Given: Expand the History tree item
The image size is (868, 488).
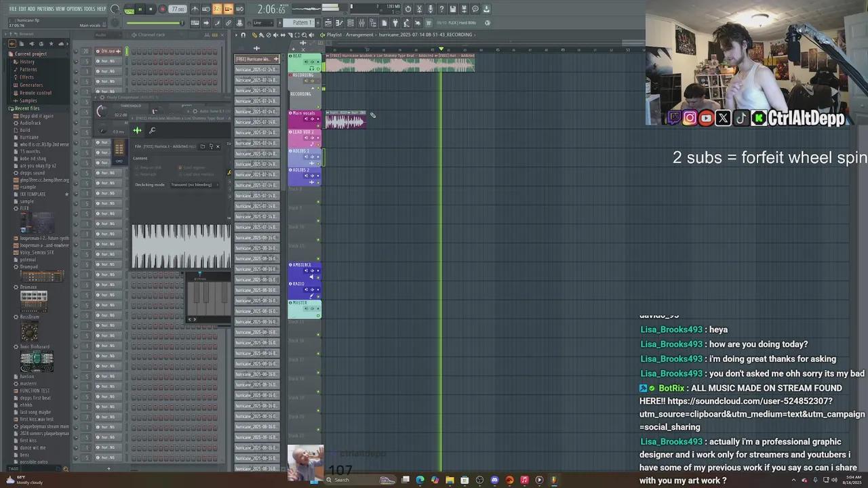Looking at the screenshot, I should pyautogui.click(x=26, y=62).
